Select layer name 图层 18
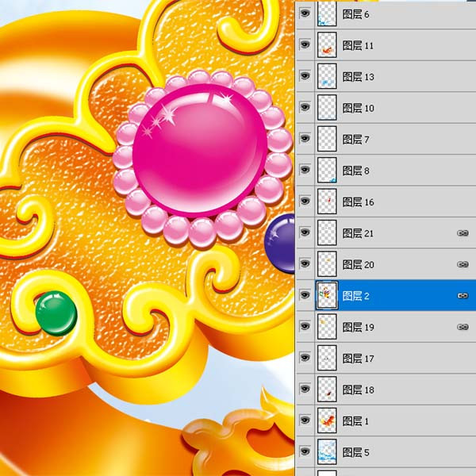The width and height of the screenshot is (476, 476). point(359,390)
